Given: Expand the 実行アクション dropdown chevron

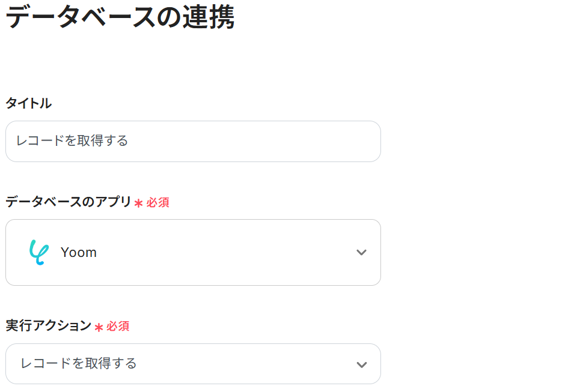Looking at the screenshot, I should tap(361, 364).
